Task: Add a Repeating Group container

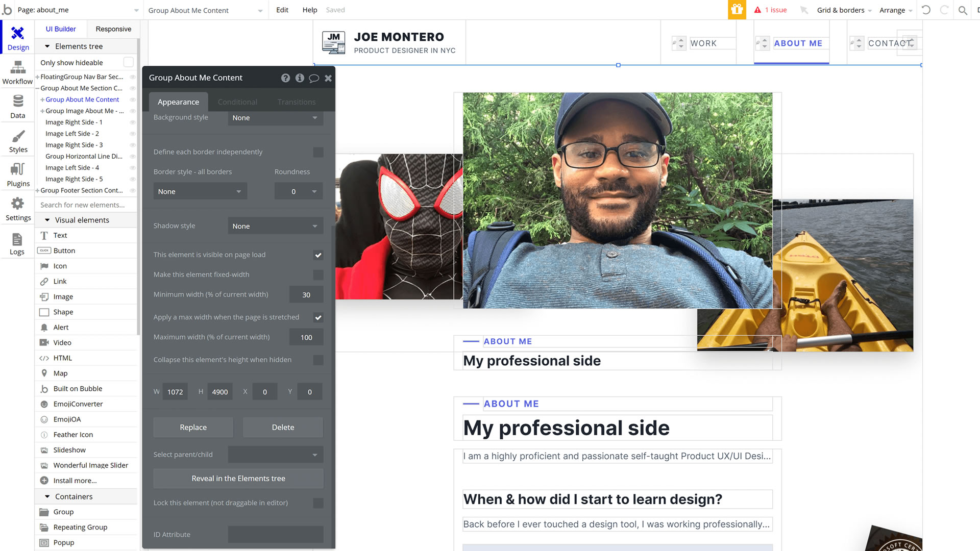Action: (x=86, y=527)
